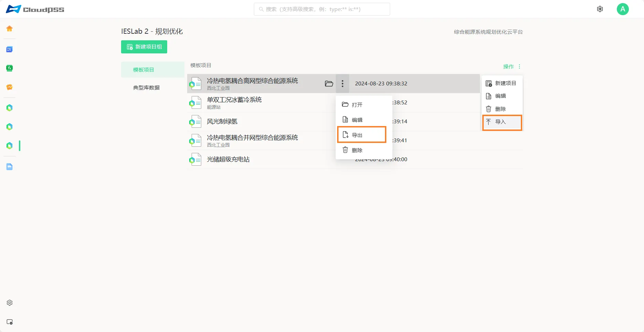Image resolution: width=644 pixels, height=332 pixels.
Task: Open the user avatar A menu
Action: click(x=623, y=9)
